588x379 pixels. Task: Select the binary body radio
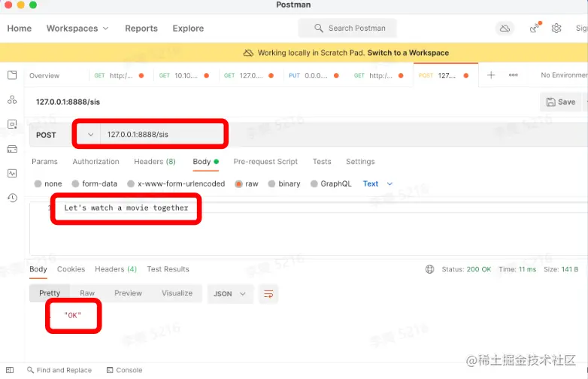click(271, 183)
